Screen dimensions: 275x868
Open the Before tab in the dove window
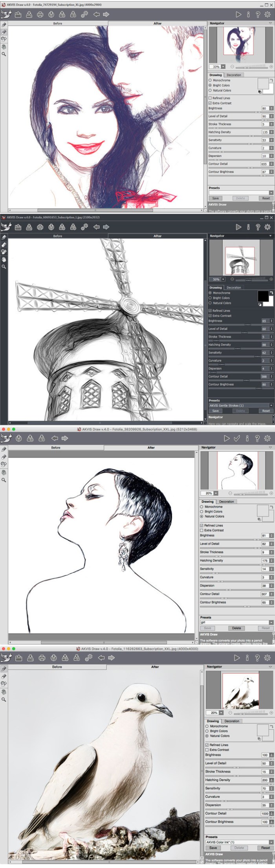coord(57,667)
